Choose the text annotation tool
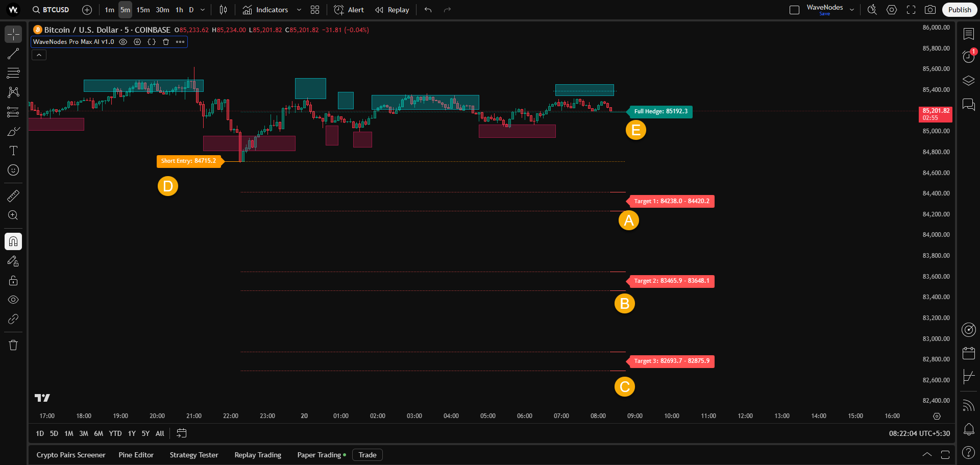This screenshot has width=980, height=465. pyautogui.click(x=13, y=151)
